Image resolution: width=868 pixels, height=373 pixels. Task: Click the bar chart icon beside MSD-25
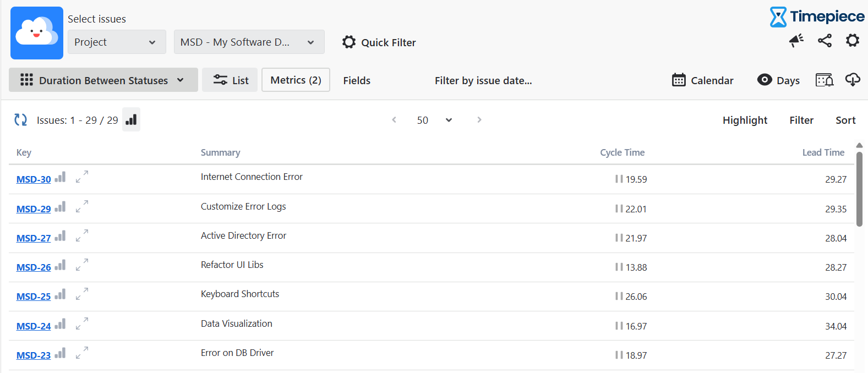60,294
